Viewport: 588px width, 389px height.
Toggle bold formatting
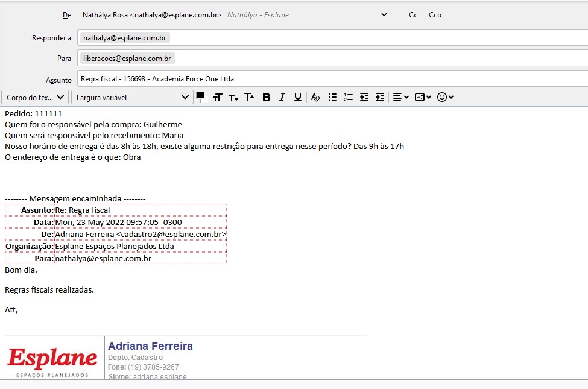266,97
